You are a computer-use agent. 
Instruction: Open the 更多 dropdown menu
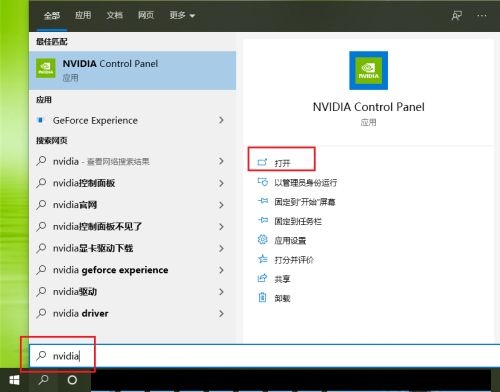[182, 15]
